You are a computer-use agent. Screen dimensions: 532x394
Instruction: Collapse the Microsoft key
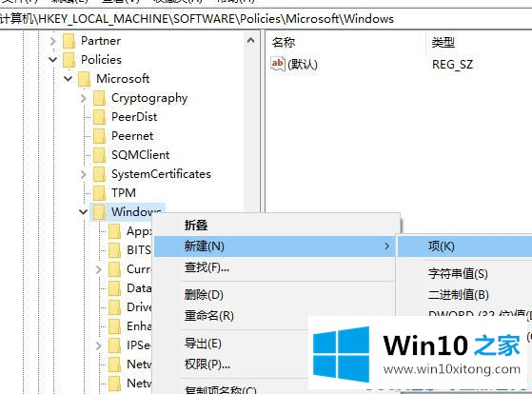point(69,79)
